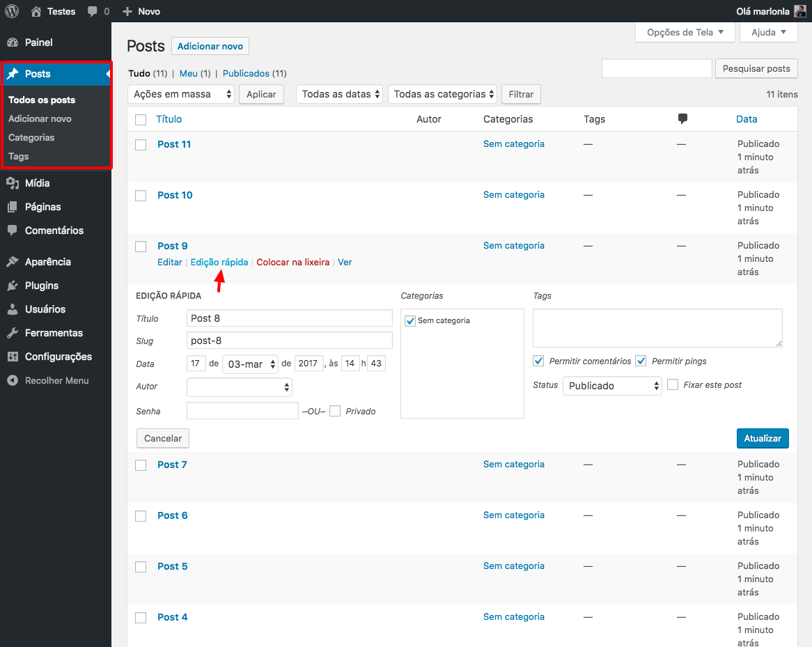812x647 pixels.
Task: Check the Post 11 row checkbox
Action: tap(141, 145)
